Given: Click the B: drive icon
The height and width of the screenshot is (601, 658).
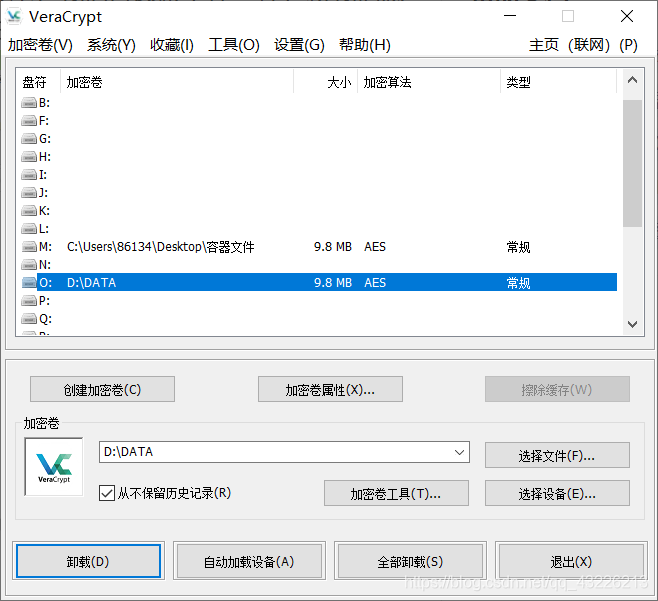Looking at the screenshot, I should (x=29, y=102).
